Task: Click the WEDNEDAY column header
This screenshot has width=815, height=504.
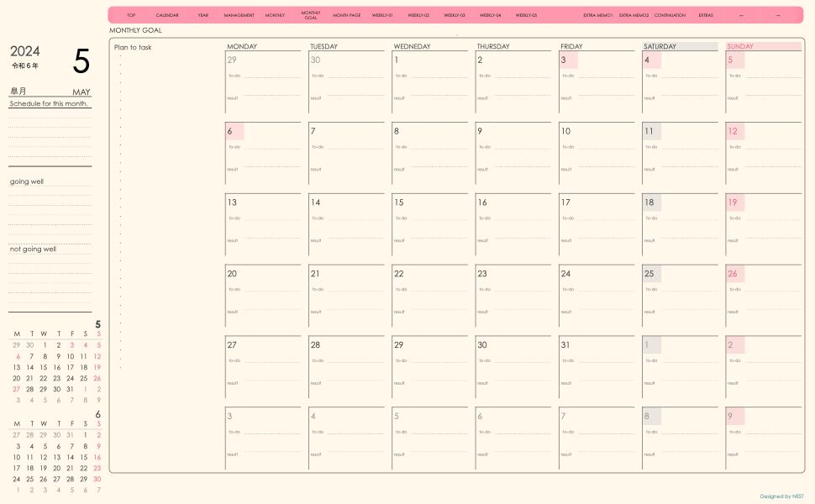Action: click(412, 46)
